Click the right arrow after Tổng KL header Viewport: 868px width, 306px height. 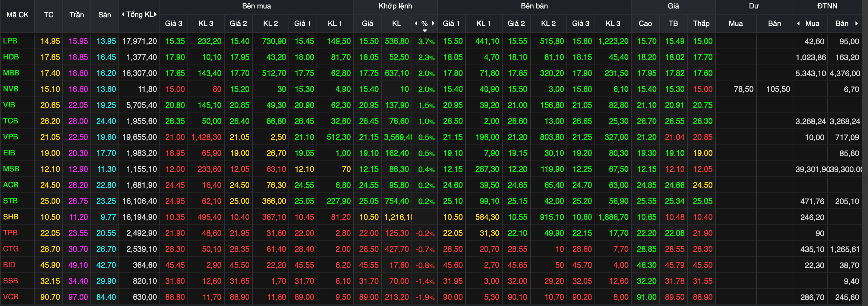pos(155,14)
